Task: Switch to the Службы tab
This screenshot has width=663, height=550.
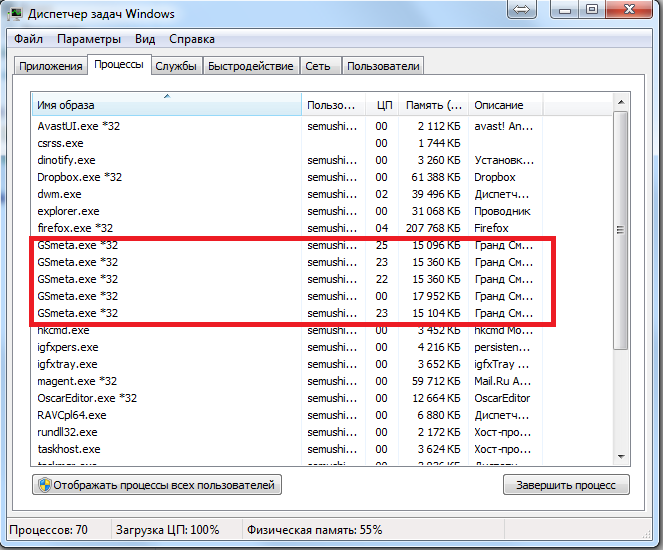Action: (x=176, y=66)
